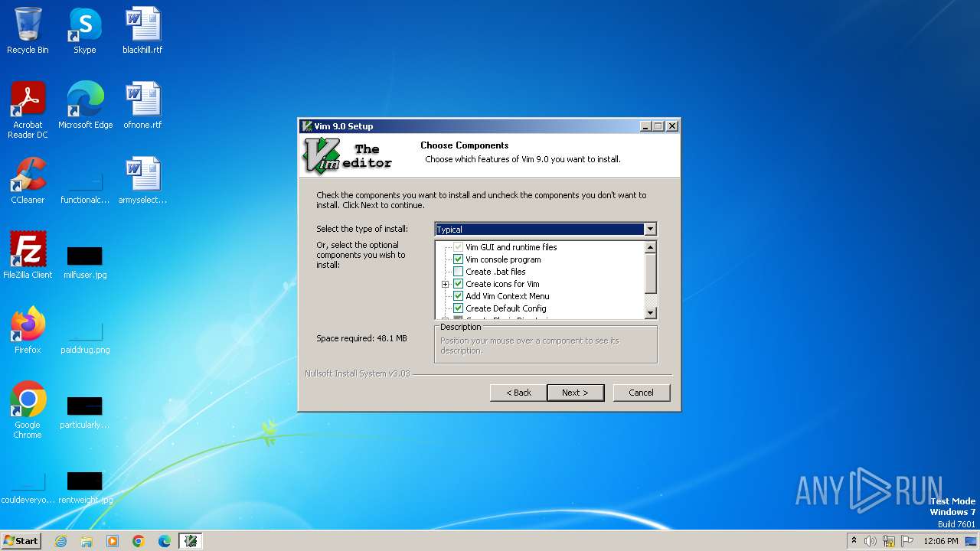Open FileZilla Client shortcut
This screenshot has height=551, width=980.
click(28, 256)
